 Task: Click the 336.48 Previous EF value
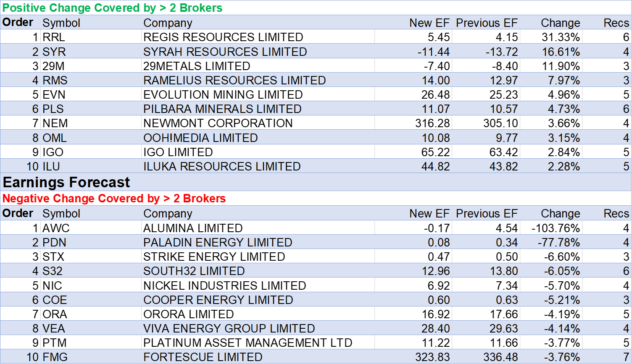point(500,357)
